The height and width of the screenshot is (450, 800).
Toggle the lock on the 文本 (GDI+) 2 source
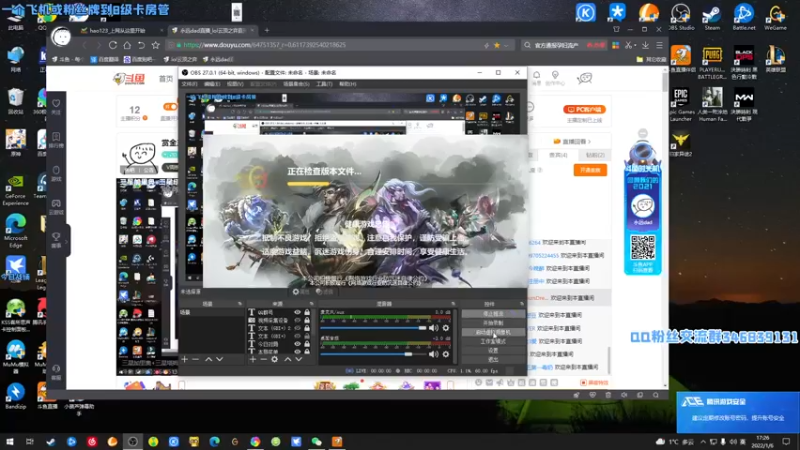point(307,328)
